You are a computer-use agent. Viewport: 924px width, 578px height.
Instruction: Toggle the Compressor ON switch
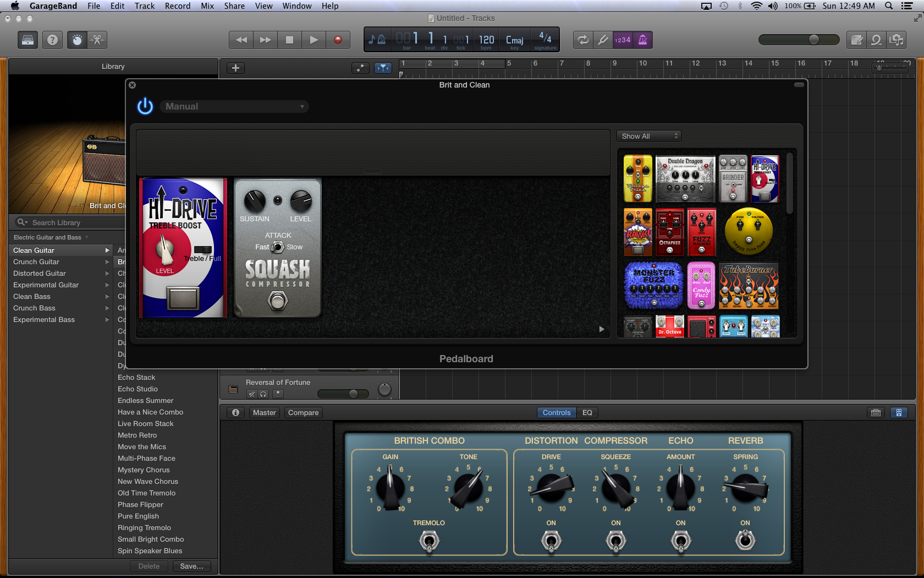coord(616,541)
